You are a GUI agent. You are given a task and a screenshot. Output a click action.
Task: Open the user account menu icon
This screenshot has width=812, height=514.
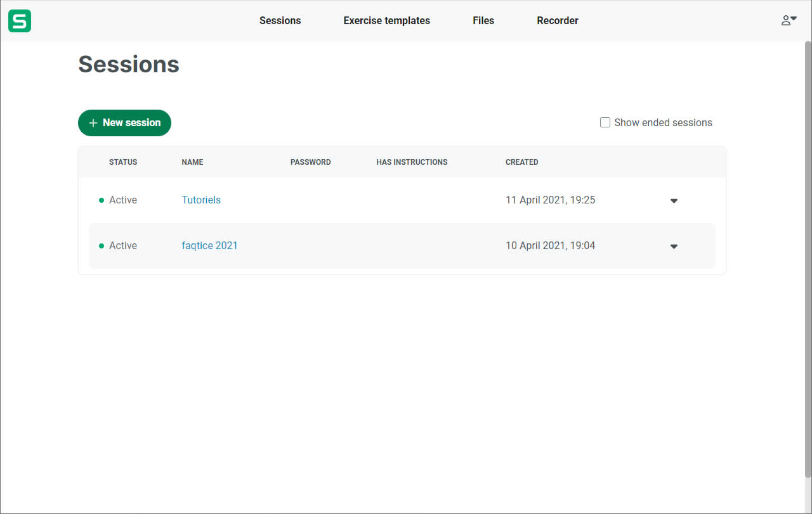coord(789,20)
